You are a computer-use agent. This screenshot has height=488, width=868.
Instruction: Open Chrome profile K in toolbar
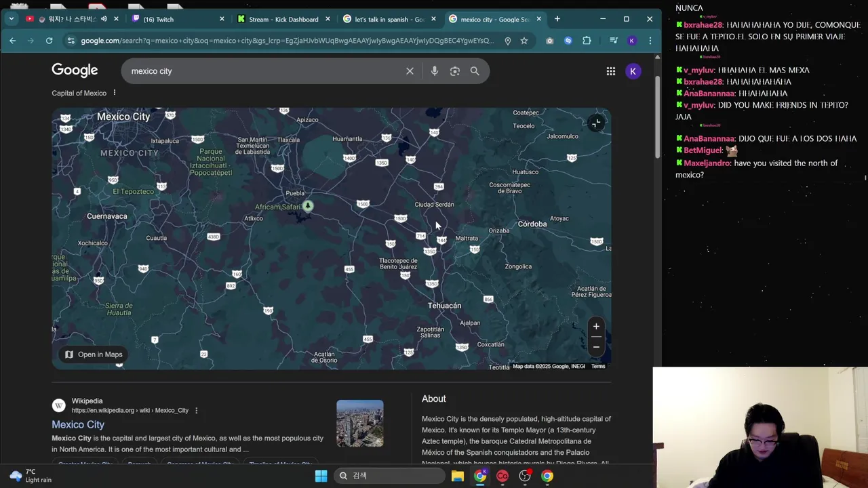(632, 41)
